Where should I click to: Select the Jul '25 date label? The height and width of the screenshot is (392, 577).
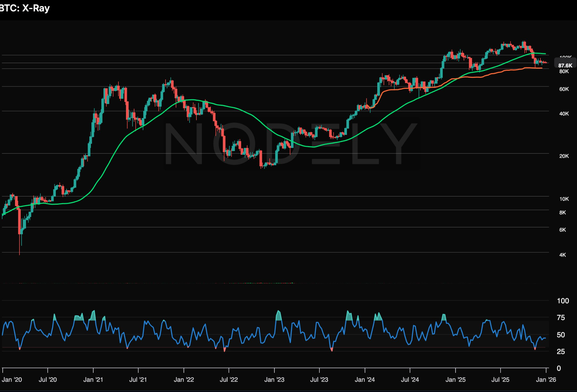coord(500,380)
